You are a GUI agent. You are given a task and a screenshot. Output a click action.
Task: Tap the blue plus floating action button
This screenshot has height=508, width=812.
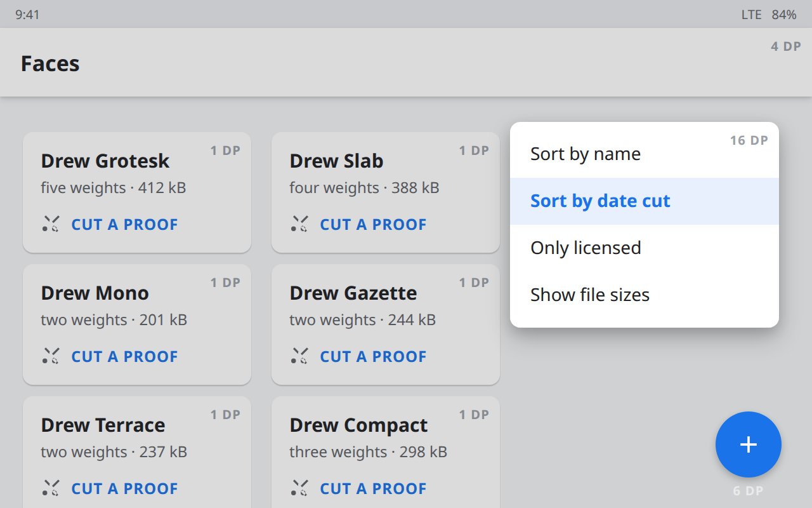click(x=749, y=444)
